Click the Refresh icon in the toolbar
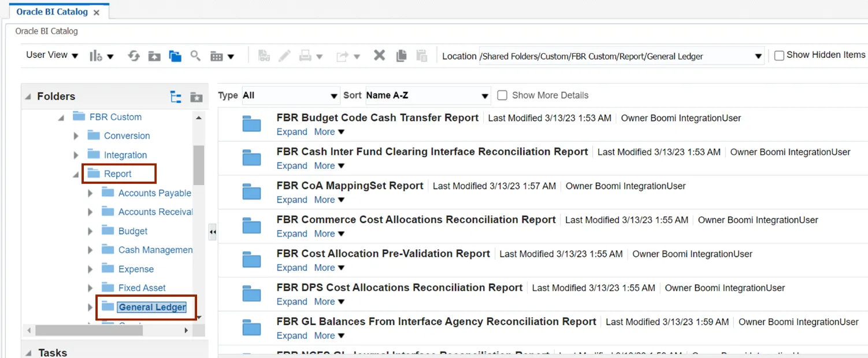 click(x=133, y=56)
